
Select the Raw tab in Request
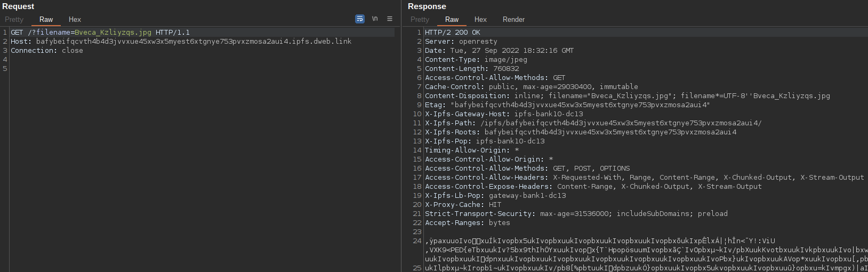[x=46, y=20]
